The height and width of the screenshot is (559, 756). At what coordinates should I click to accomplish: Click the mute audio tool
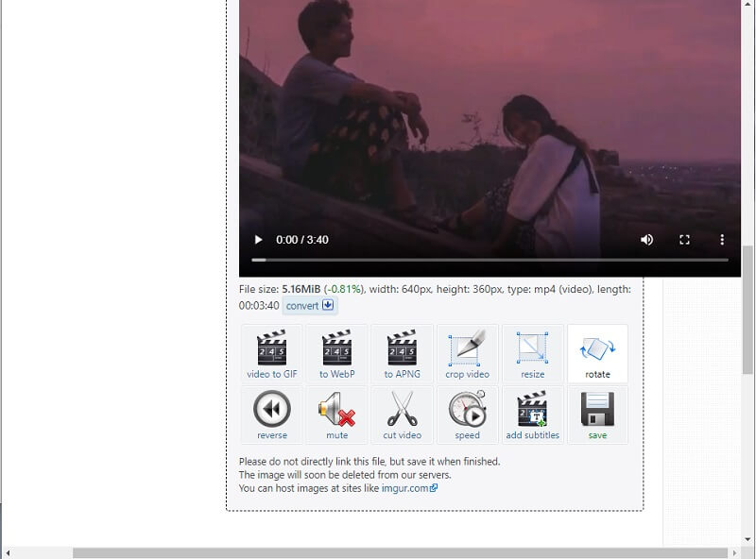(x=337, y=415)
